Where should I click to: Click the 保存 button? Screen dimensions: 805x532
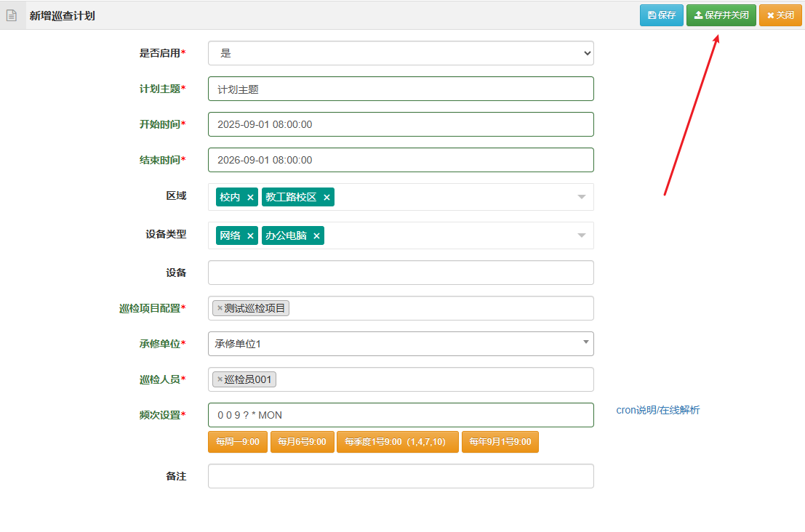click(661, 15)
